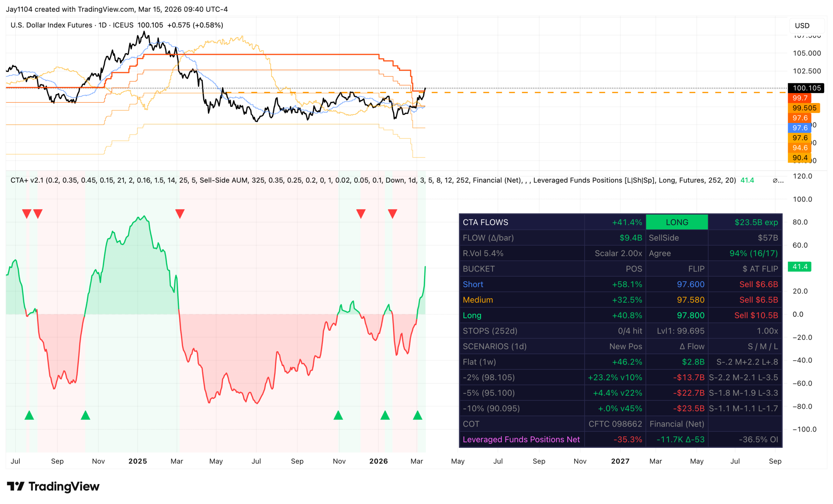The width and height of the screenshot is (833, 504).
Task: Click the Leveraged Funds Positions Net label
Action: coord(521,440)
